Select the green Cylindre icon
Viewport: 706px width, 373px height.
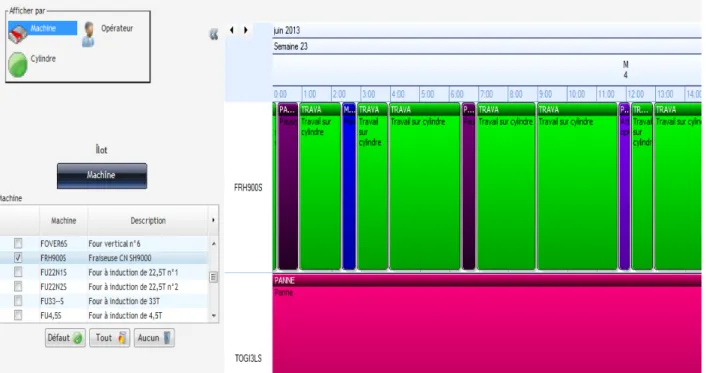point(18,64)
